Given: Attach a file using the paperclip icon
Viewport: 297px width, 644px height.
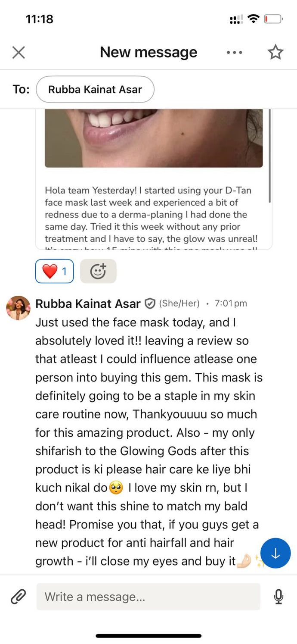Looking at the screenshot, I should click(x=18, y=597).
